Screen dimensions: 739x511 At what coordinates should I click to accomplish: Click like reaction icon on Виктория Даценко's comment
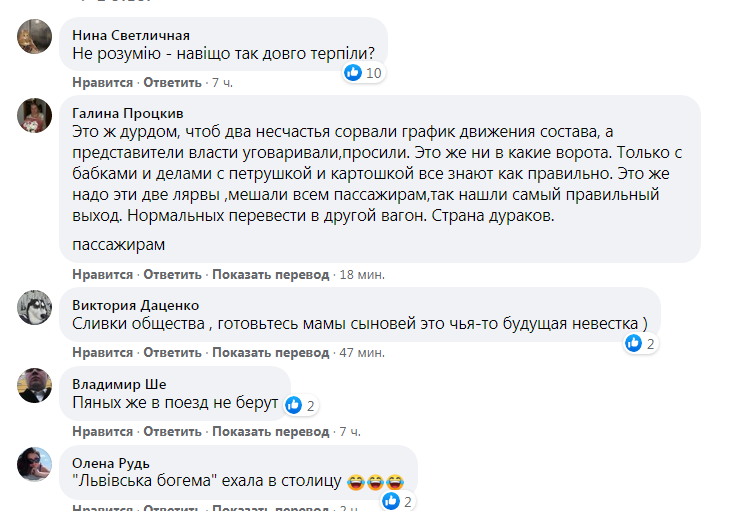point(634,343)
